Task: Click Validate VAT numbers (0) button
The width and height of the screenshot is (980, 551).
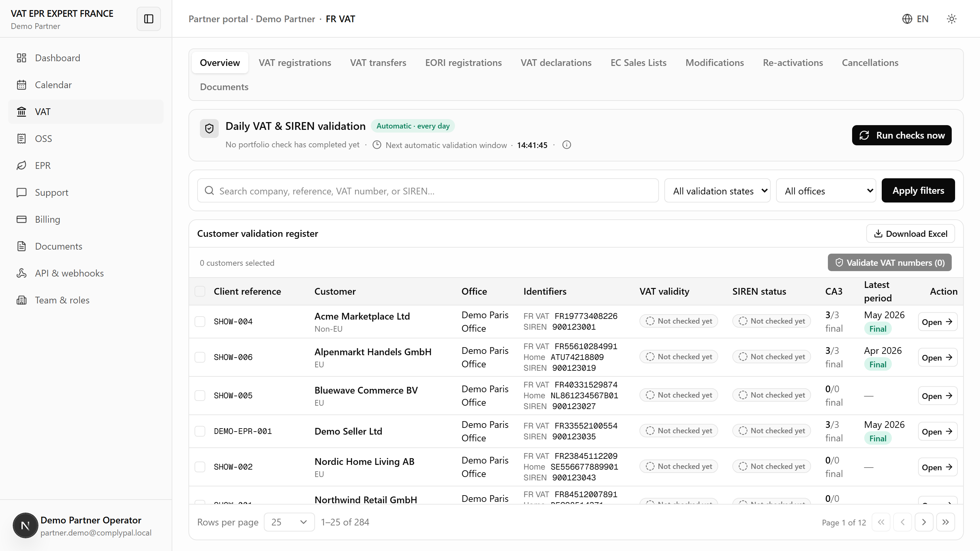Action: tap(889, 262)
